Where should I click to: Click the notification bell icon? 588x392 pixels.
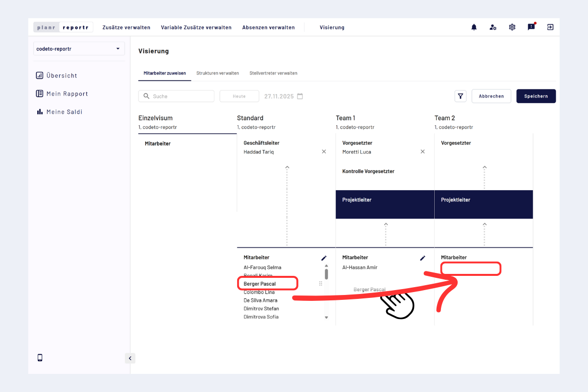474,27
